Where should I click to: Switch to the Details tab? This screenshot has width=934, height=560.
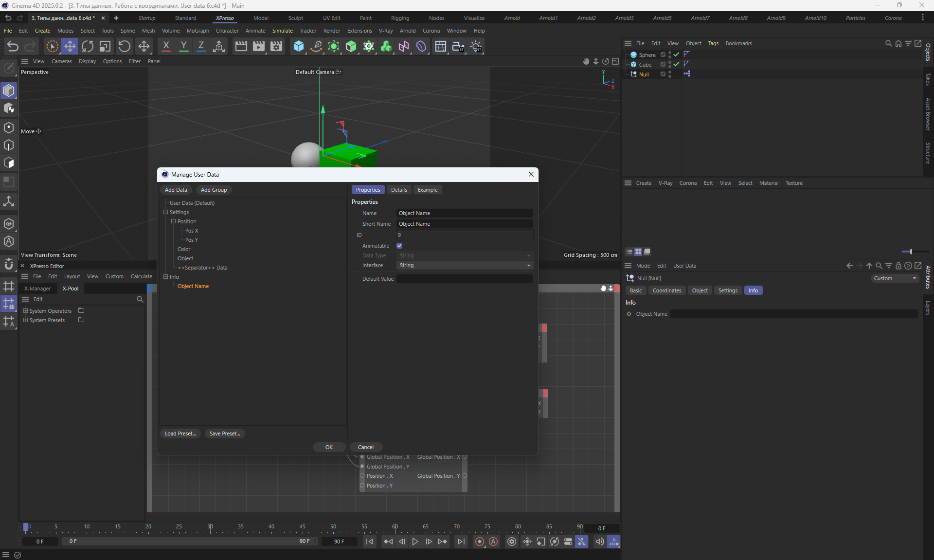[x=399, y=190]
